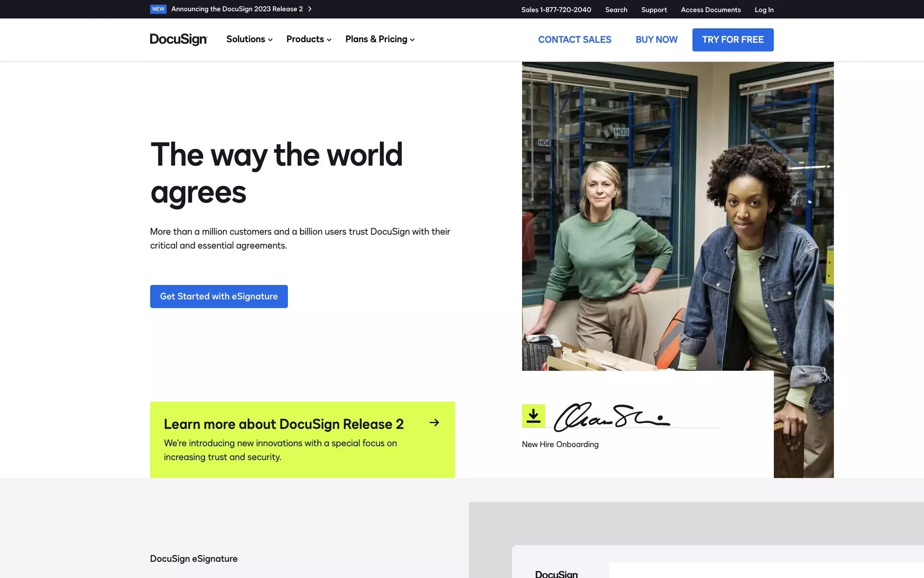
Task: Click the arrow on the Release 2 banner
Action: (x=434, y=423)
